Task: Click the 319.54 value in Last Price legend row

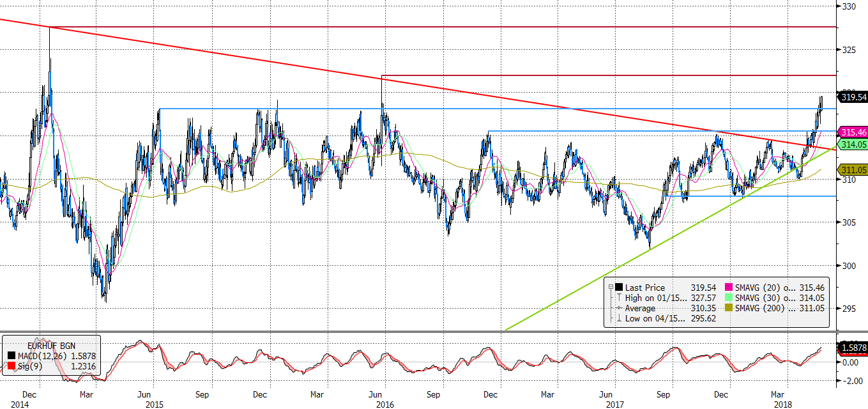Action: [x=703, y=288]
